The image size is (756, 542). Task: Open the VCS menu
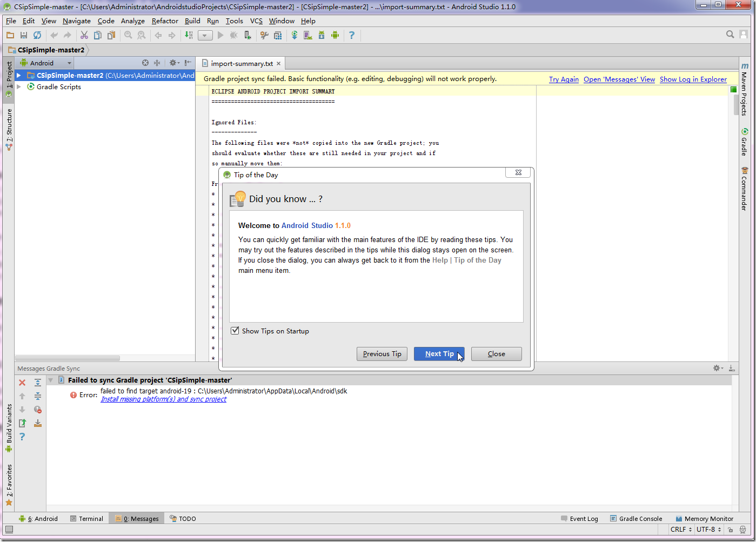point(256,21)
